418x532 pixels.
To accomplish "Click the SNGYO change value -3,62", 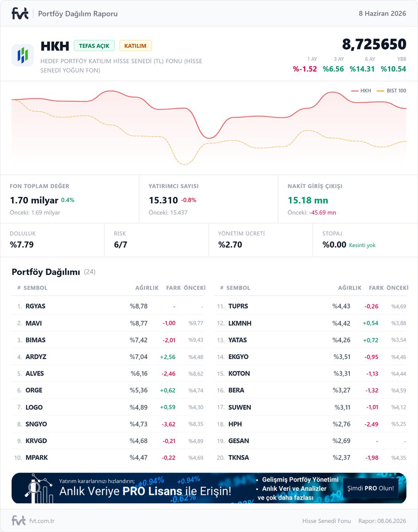I will [168, 424].
